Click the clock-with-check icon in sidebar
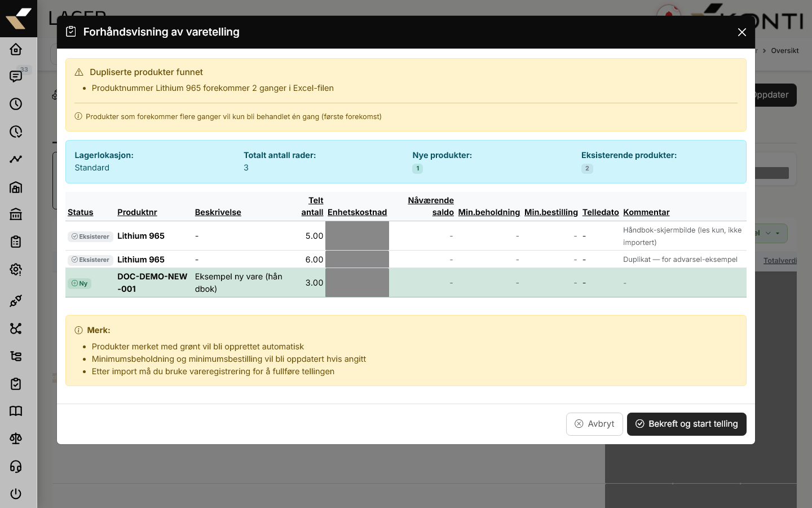This screenshot has height=508, width=812. [16, 132]
